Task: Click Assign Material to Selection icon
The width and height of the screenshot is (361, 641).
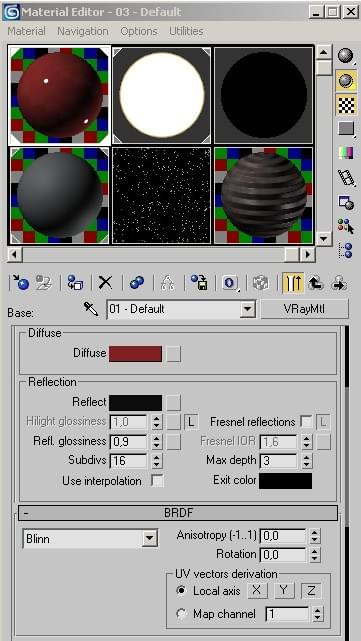Action: [75, 282]
